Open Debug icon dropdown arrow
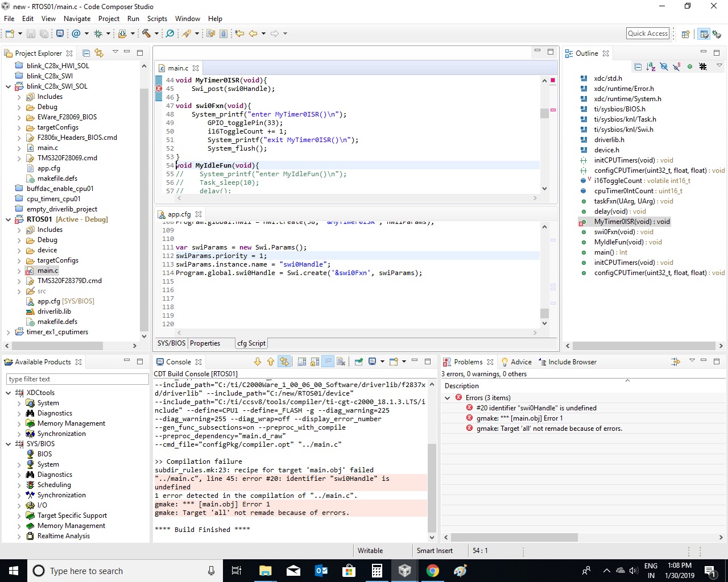Viewport: 728px width, 582px height. (x=108, y=34)
